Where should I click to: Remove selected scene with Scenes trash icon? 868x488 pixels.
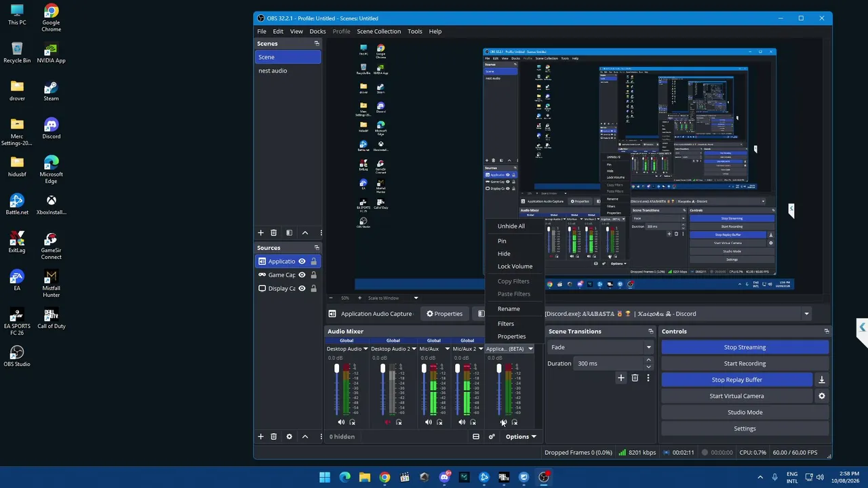coord(273,232)
